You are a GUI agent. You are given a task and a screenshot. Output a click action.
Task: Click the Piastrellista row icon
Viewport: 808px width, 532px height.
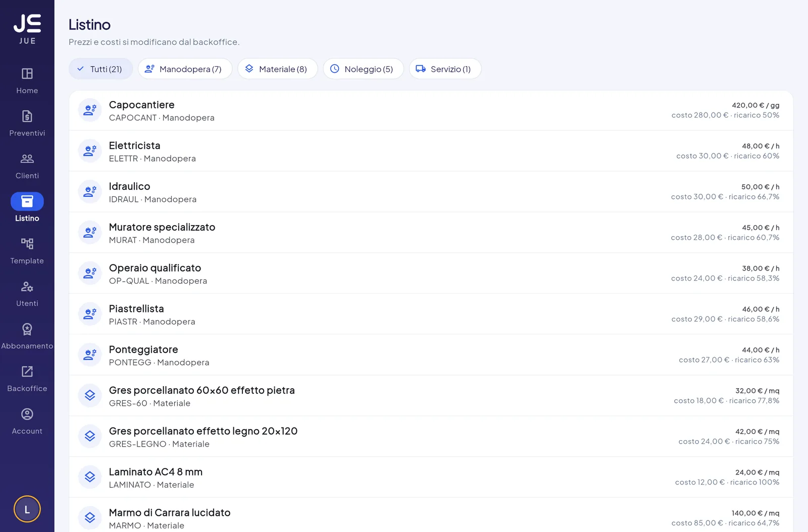pos(90,314)
